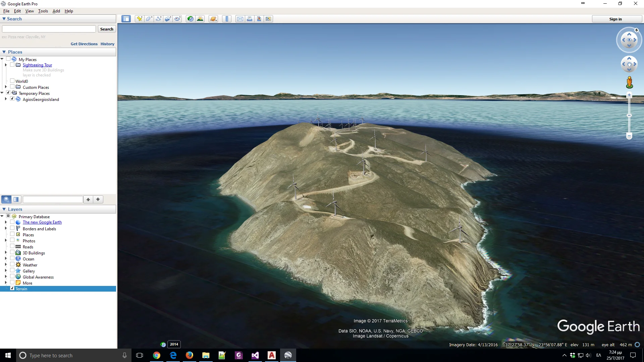Collapse the Search panel header

4,19
